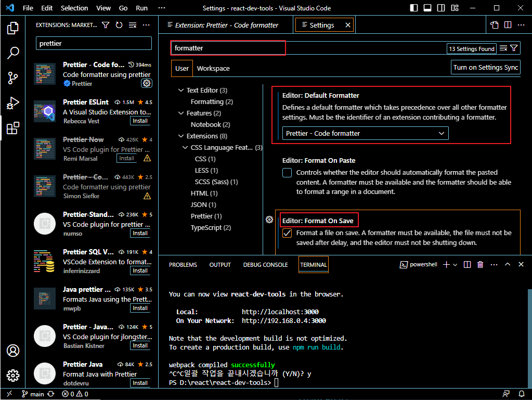Toggle primary side bar layout icon

point(414,8)
